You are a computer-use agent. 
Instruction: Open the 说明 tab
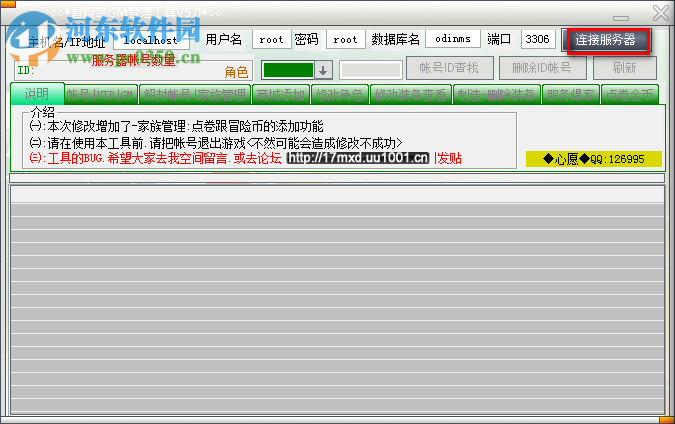tap(37, 94)
